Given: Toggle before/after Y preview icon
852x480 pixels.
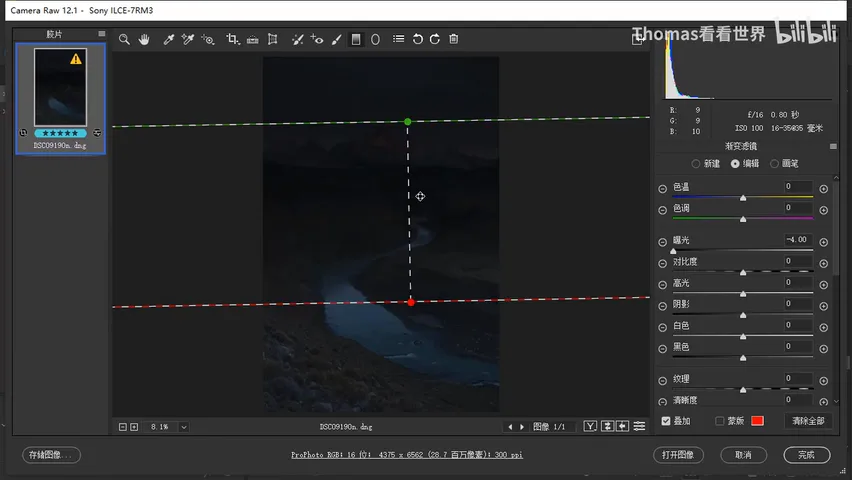Looking at the screenshot, I should click(590, 426).
